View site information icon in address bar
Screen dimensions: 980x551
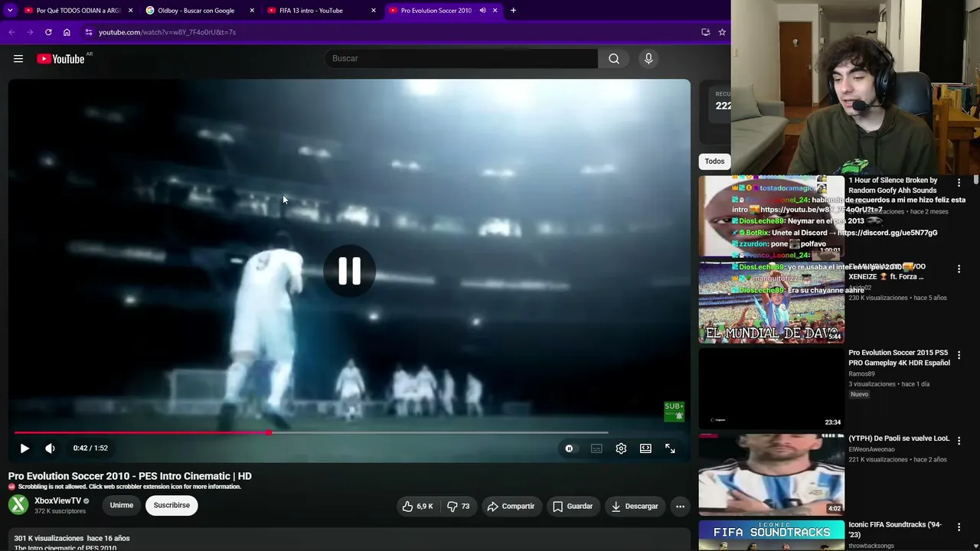point(89,32)
